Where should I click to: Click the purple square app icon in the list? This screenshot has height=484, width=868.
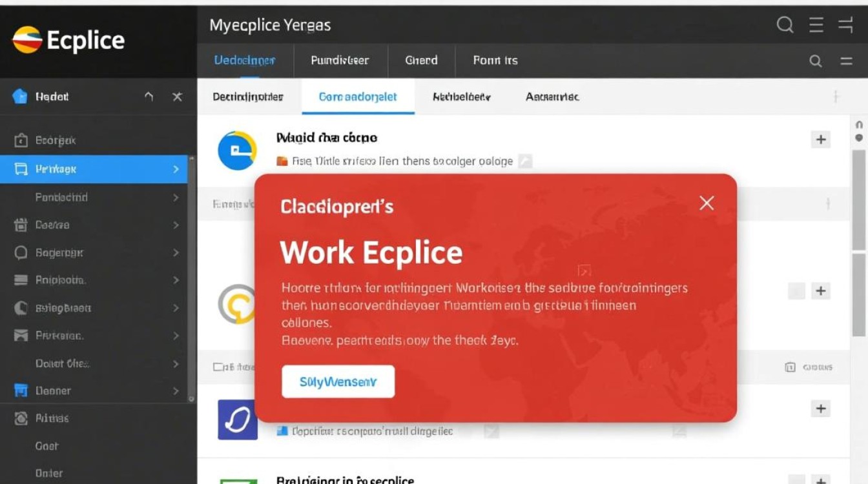(238, 420)
